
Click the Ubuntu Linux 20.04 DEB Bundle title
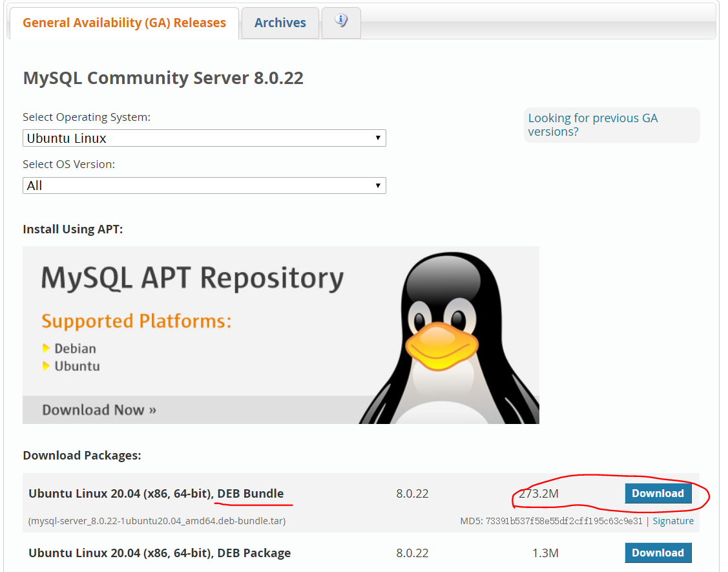coord(156,493)
